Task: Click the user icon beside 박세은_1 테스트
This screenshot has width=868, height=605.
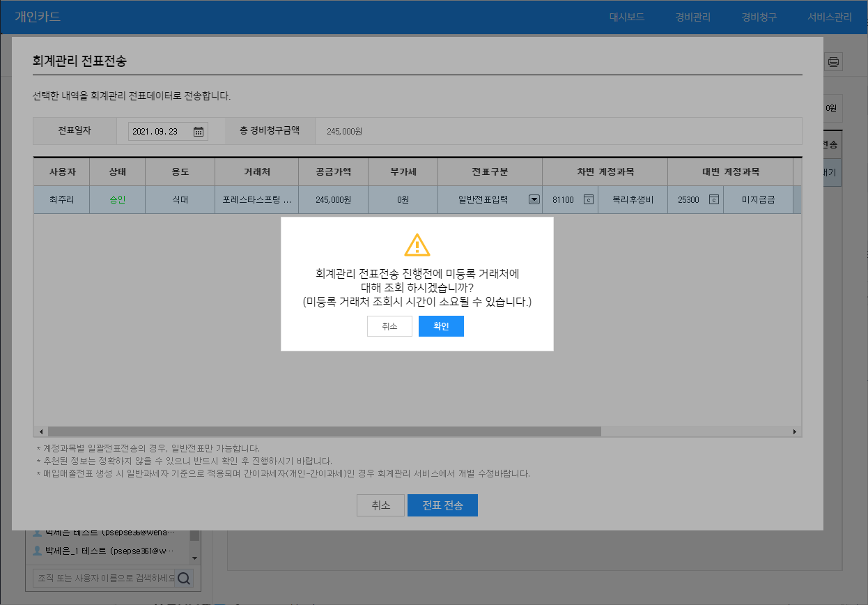Action: tap(38, 551)
